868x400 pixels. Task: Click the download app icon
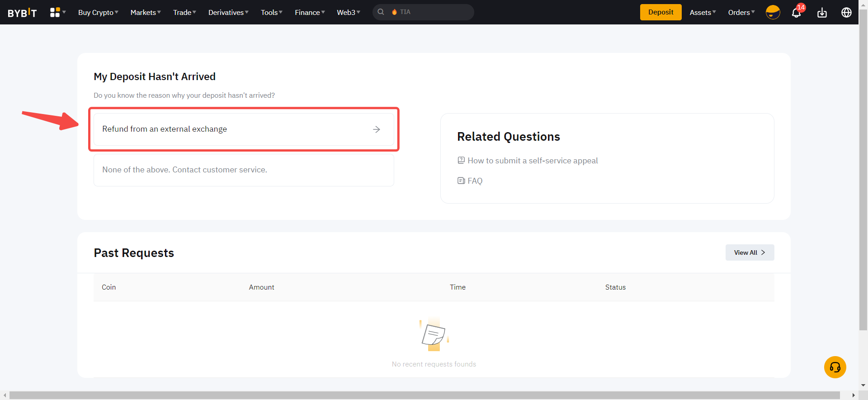[822, 13]
